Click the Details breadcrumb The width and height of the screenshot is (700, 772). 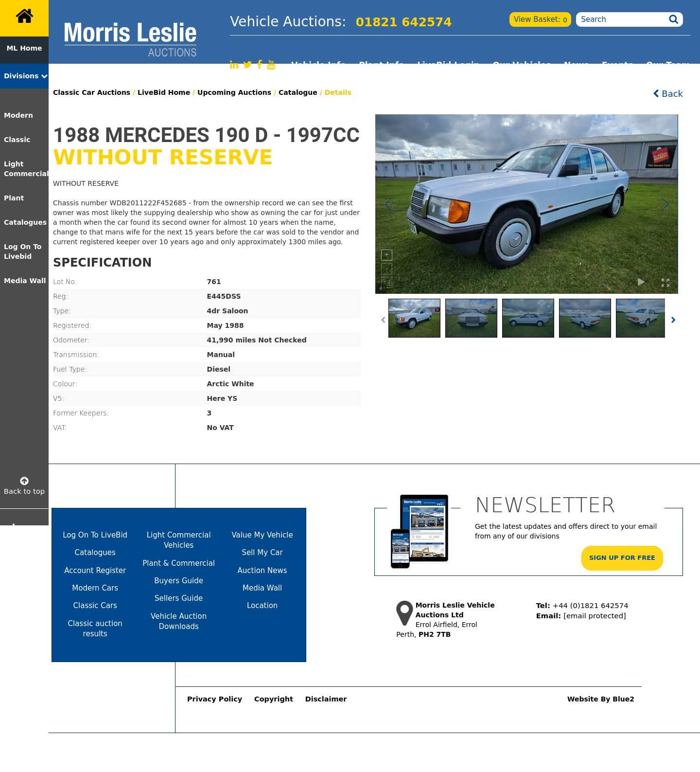(x=338, y=92)
